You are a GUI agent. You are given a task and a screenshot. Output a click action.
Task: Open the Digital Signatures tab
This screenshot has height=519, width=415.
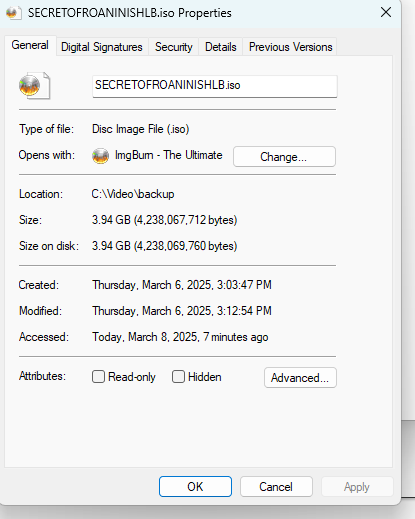point(102,47)
